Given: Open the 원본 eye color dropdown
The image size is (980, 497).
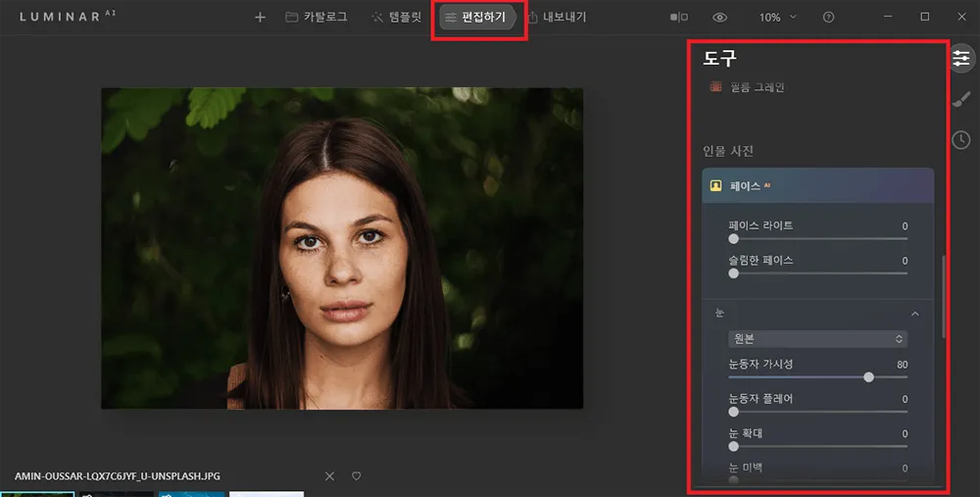Looking at the screenshot, I should coord(817,338).
